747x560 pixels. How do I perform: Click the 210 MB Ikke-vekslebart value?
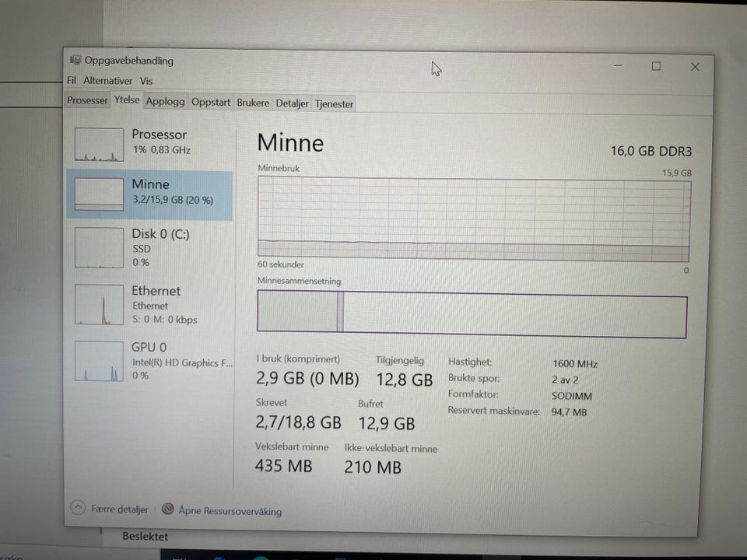point(373,467)
